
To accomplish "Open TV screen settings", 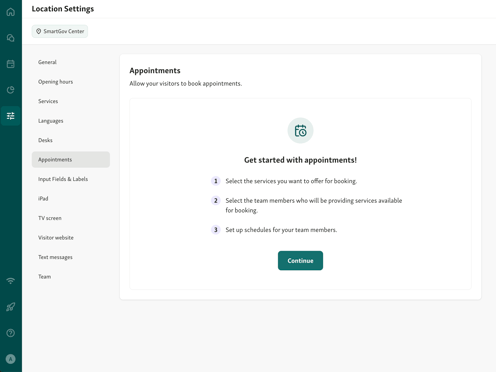I will point(71,218).
